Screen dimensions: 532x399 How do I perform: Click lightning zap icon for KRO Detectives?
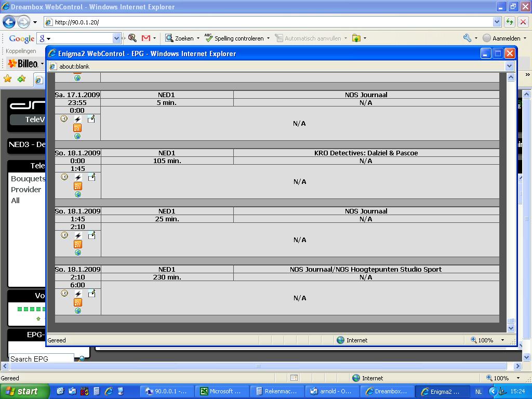(78, 177)
